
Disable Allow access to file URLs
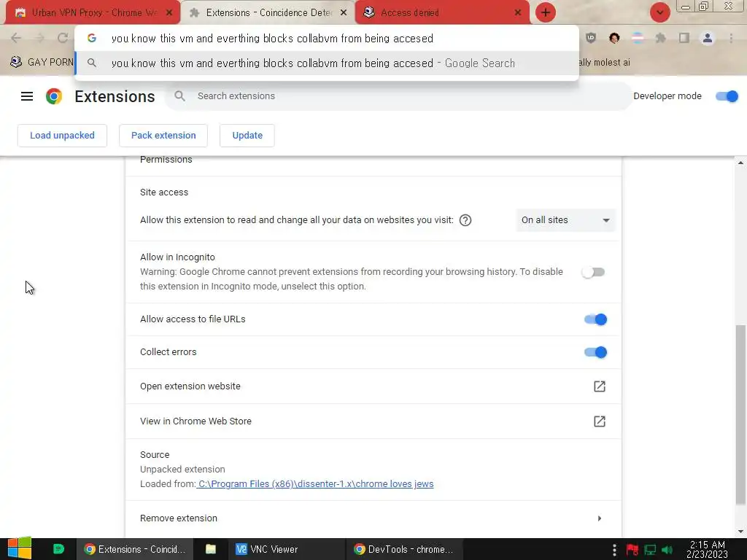(595, 319)
